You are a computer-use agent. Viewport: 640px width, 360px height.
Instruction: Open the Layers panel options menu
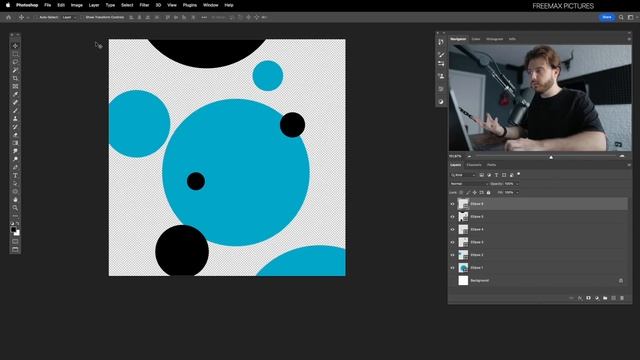point(629,165)
